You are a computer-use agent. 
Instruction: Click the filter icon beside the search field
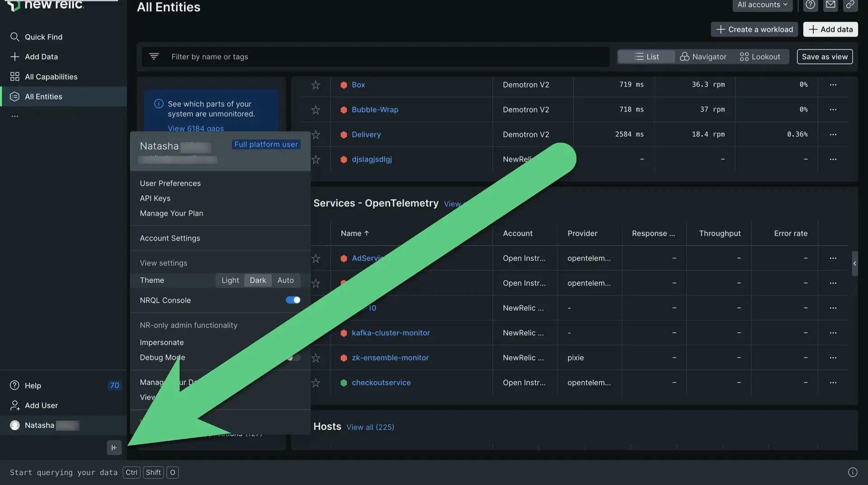[x=154, y=56]
